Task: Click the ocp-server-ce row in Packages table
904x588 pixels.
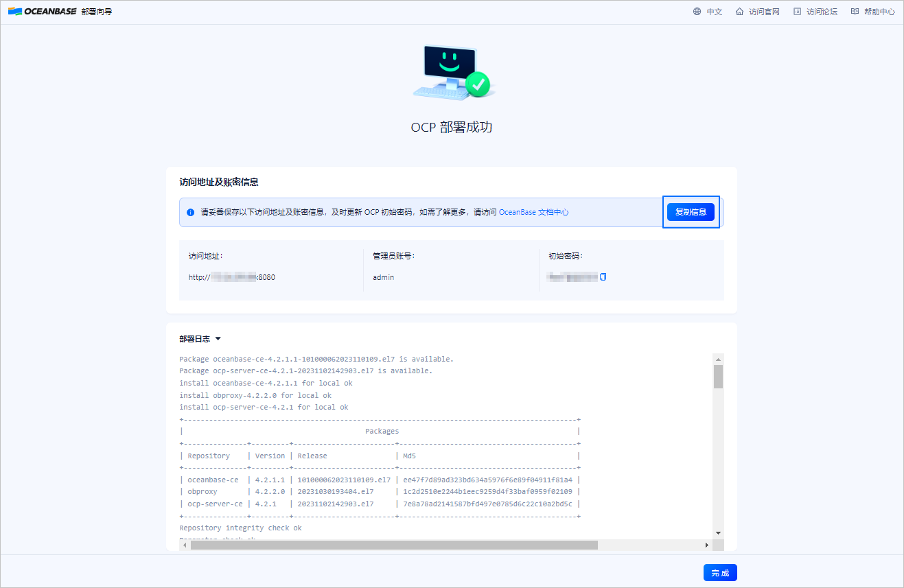Action: 380,504
